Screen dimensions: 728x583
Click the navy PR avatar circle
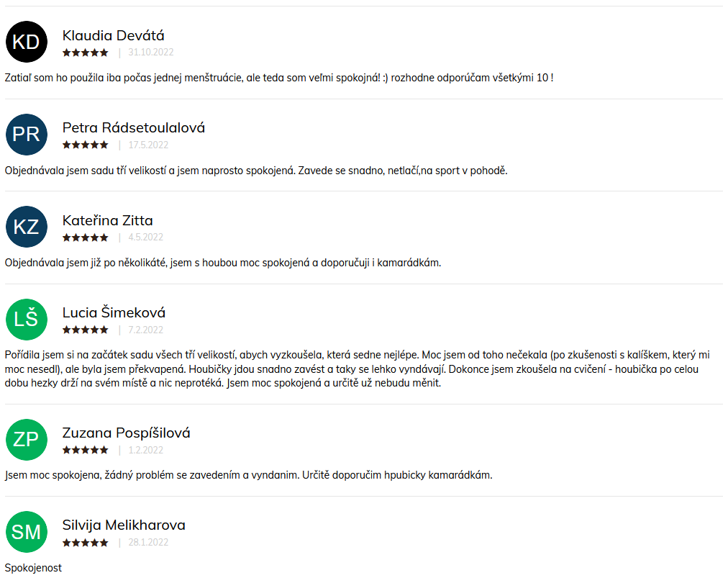click(27, 135)
